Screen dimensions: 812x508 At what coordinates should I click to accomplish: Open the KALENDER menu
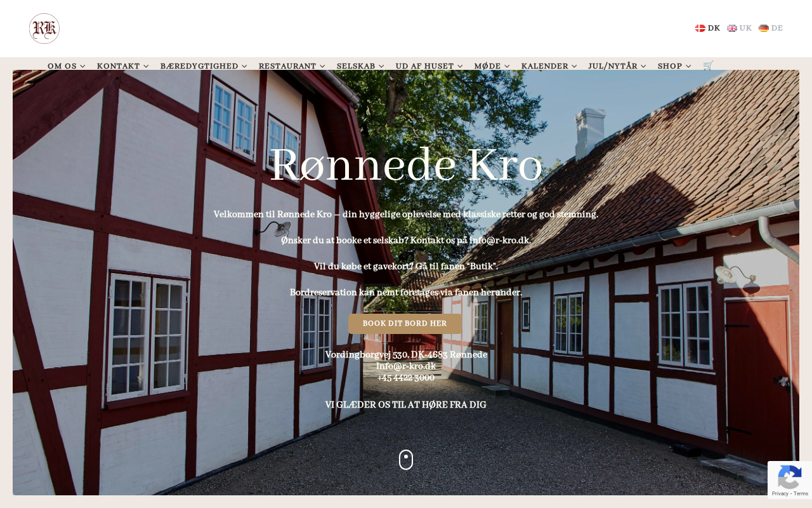tap(549, 66)
